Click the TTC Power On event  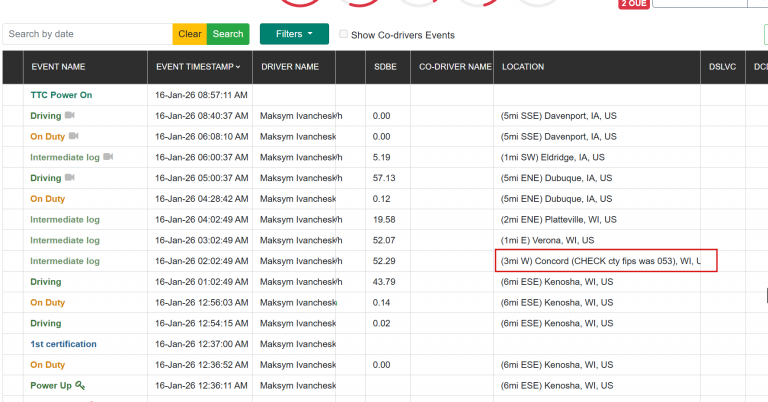[x=61, y=95]
